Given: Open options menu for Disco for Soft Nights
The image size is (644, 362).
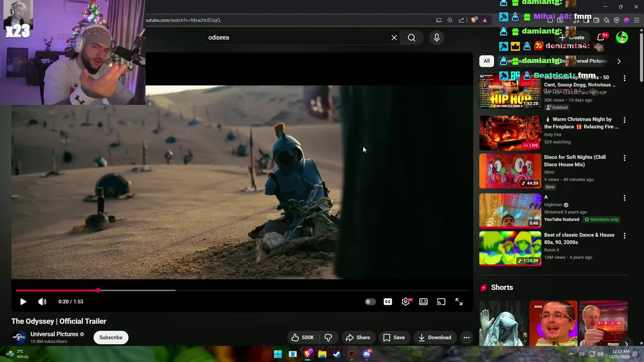Looking at the screenshot, I should [x=624, y=158].
